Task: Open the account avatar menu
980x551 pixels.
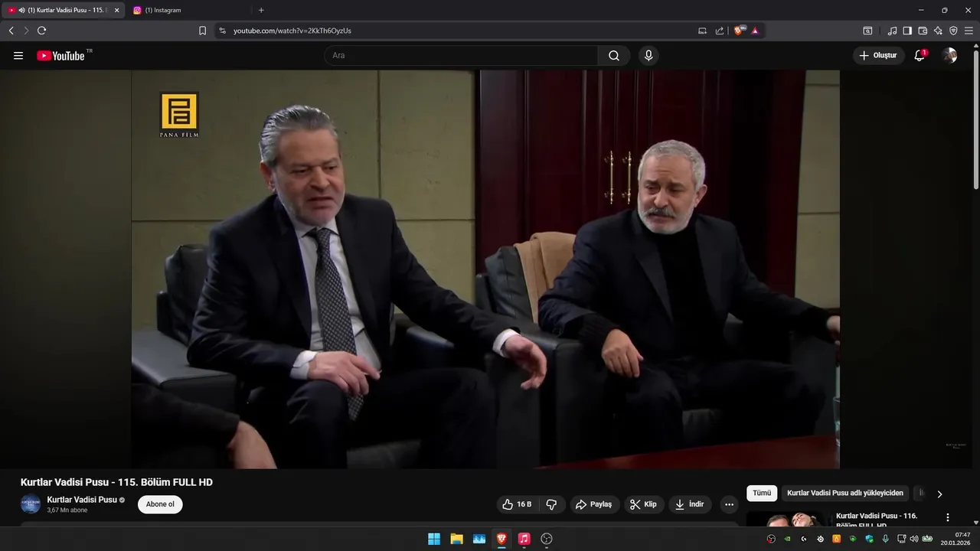Action: [x=949, y=55]
